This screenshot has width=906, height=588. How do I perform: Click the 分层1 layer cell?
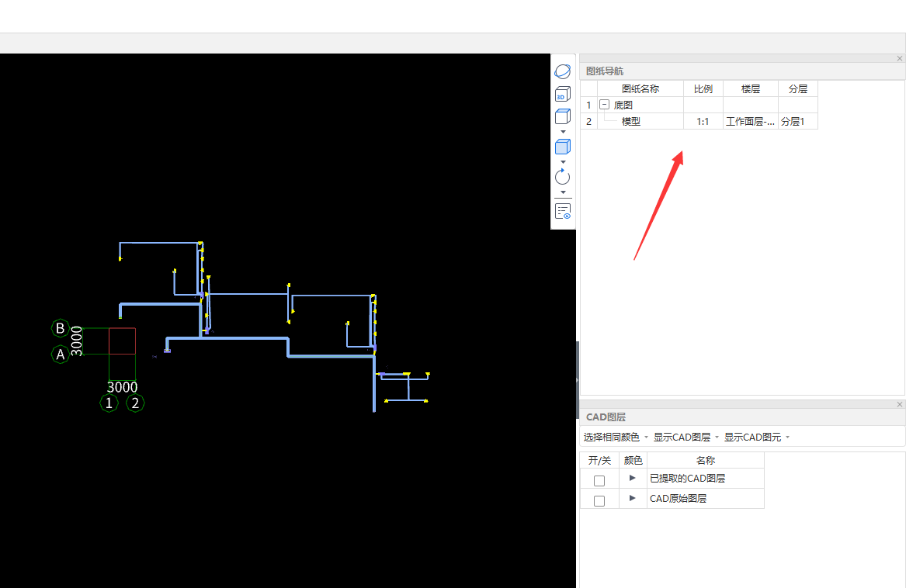pos(797,121)
